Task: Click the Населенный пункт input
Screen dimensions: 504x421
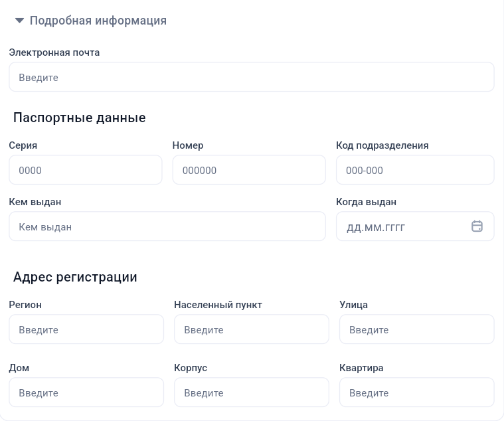Action: click(252, 329)
